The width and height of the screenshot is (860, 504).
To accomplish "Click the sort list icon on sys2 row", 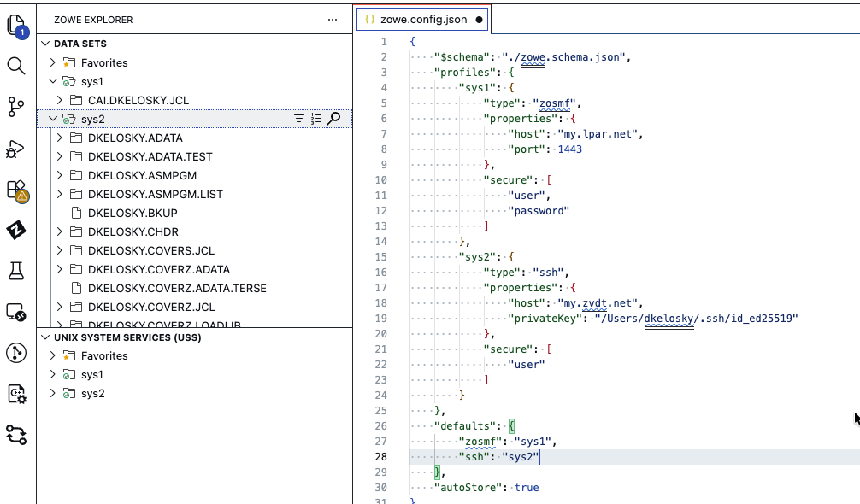I will pos(316,119).
